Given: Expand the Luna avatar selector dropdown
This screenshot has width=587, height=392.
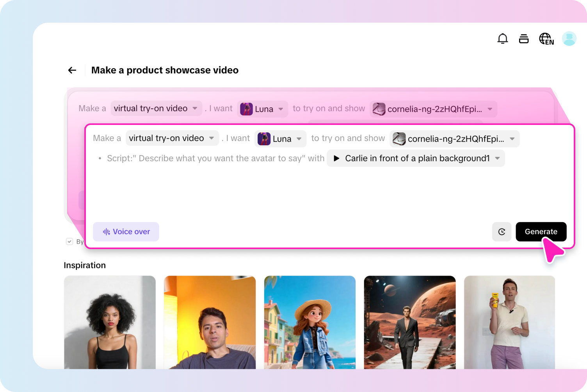Looking at the screenshot, I should (x=299, y=139).
